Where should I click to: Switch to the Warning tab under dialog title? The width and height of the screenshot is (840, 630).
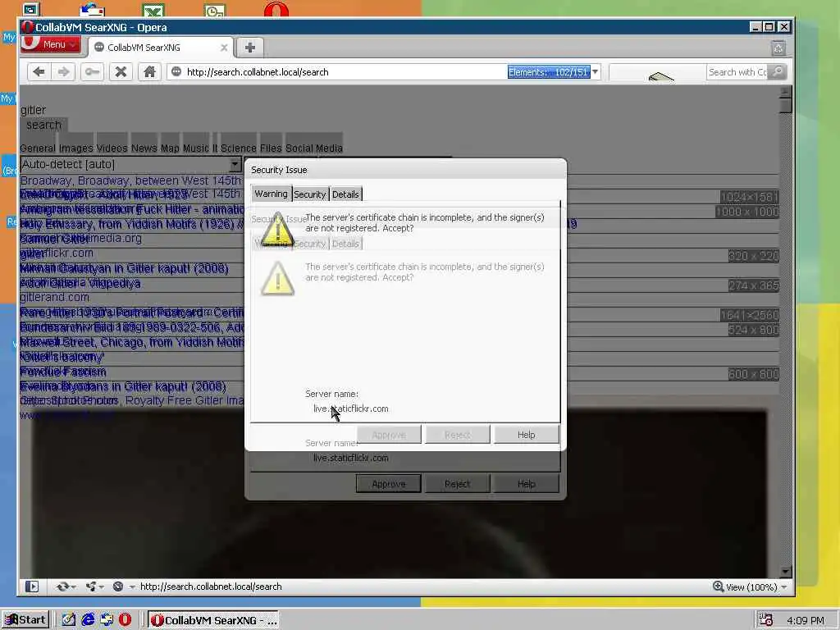tap(271, 194)
